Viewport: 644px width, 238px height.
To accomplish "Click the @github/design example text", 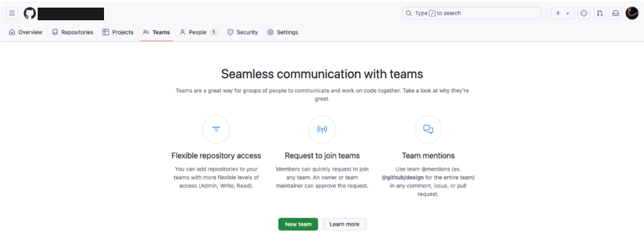I will [402, 177].
